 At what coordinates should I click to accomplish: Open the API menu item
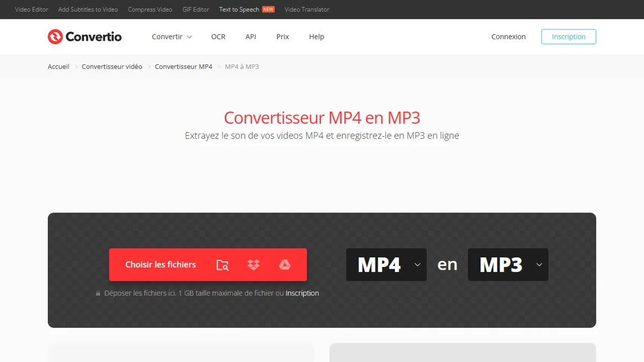pos(251,36)
